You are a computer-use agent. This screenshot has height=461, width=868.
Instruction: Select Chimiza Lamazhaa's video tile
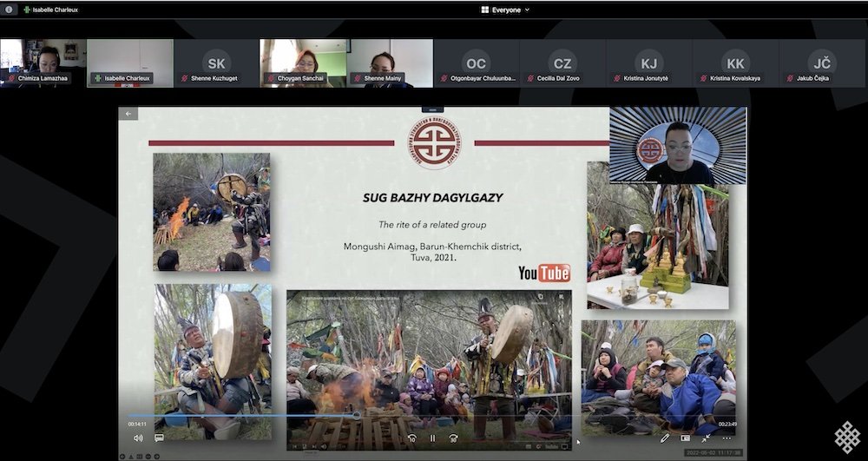(43, 63)
